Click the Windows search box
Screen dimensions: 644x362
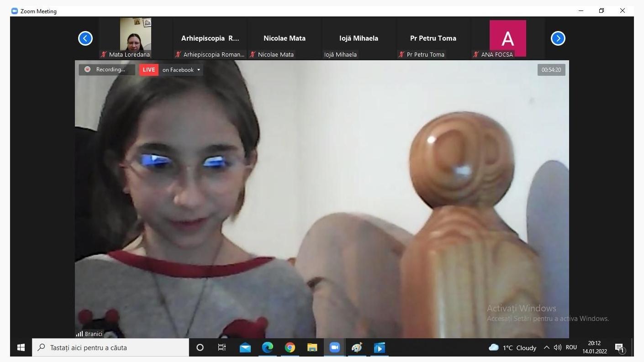point(111,347)
